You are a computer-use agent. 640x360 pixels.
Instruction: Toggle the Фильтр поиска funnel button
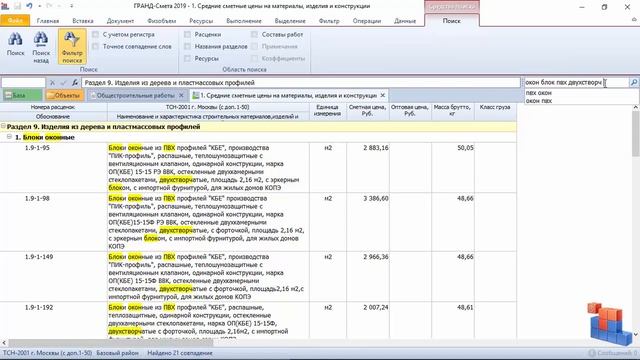tap(72, 47)
